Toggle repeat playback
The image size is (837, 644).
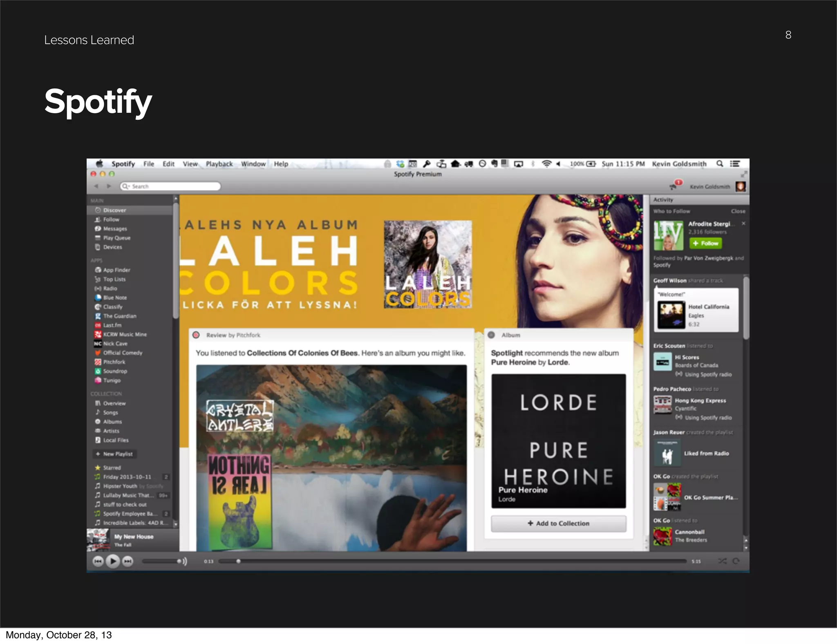coord(736,561)
